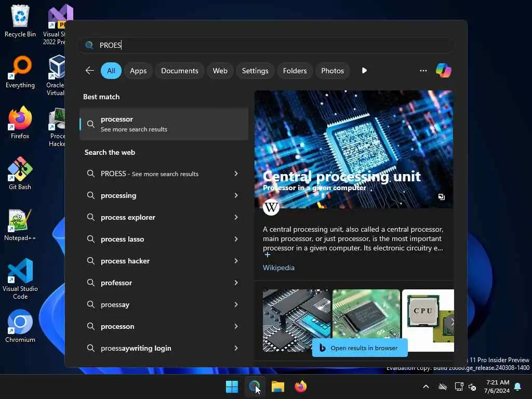Select the Settings filter tab
The height and width of the screenshot is (399, 532).
click(x=255, y=71)
